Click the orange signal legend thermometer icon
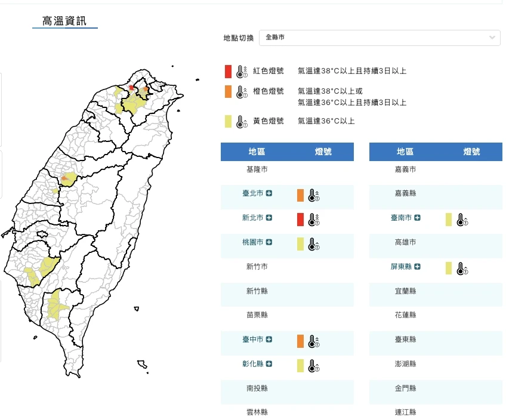This screenshot has height=420, width=506. pyautogui.click(x=241, y=92)
